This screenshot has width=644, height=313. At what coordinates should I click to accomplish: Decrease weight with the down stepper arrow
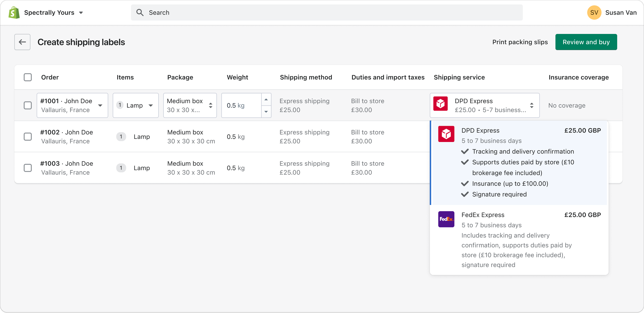click(x=266, y=112)
